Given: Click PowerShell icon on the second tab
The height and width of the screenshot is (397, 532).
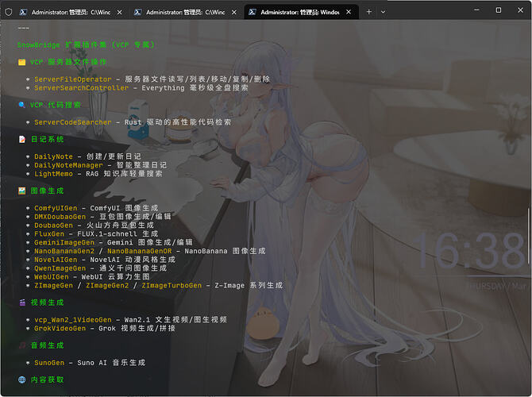Looking at the screenshot, I should point(137,12).
